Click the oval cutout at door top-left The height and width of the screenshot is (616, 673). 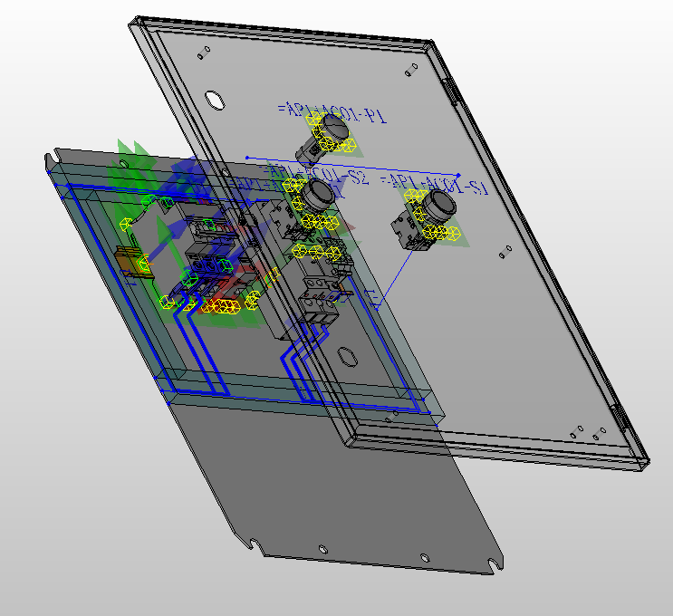tap(215, 98)
